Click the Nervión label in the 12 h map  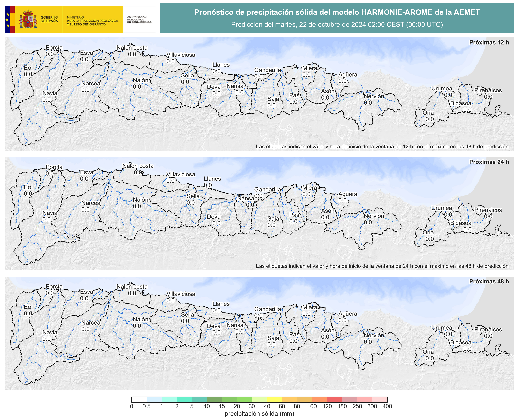(374, 96)
